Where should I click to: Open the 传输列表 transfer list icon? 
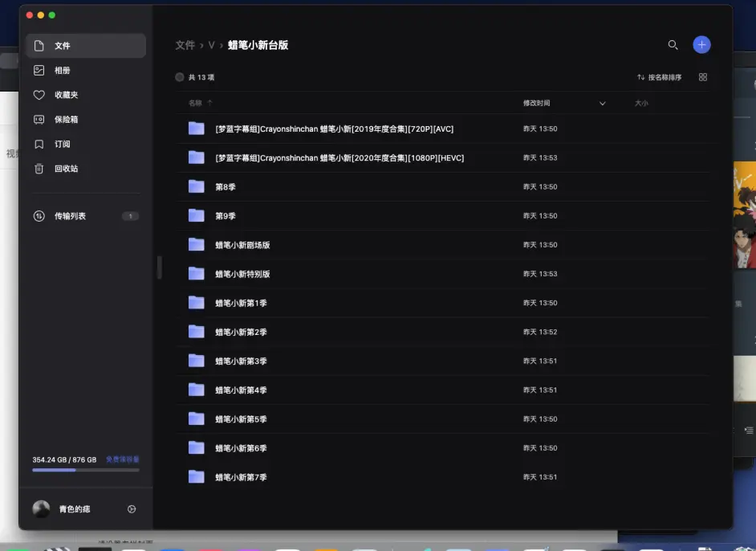(x=38, y=215)
